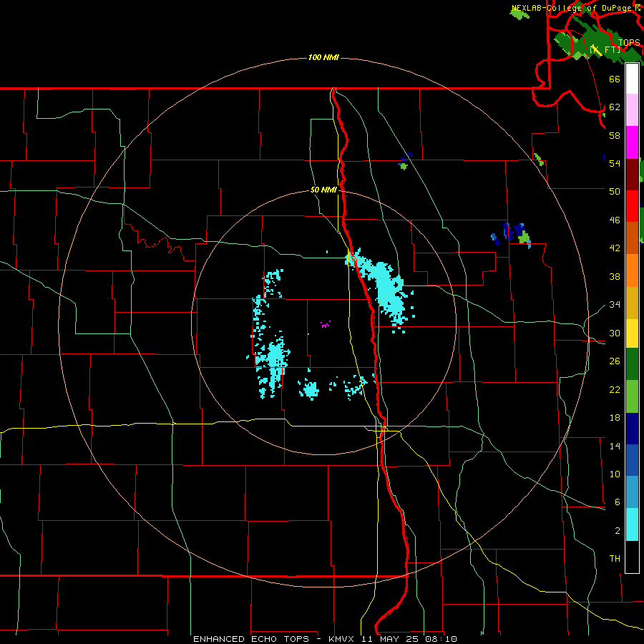Click the "100 NMI" range ring label

[323, 57]
